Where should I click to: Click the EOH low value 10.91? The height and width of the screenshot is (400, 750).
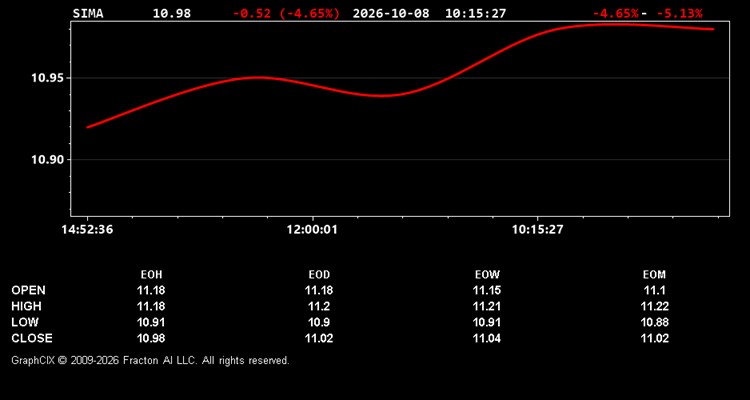pyautogui.click(x=151, y=322)
